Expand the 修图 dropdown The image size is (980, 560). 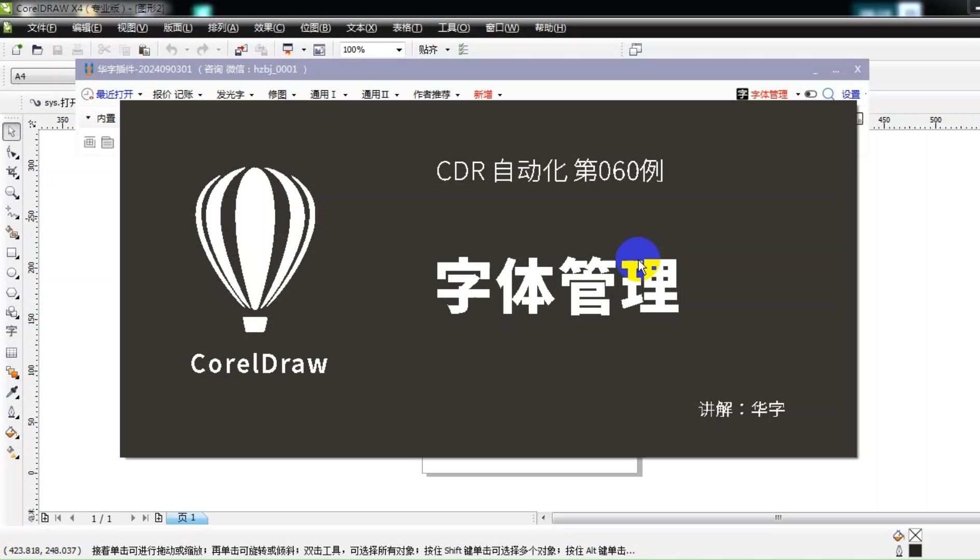coord(294,95)
